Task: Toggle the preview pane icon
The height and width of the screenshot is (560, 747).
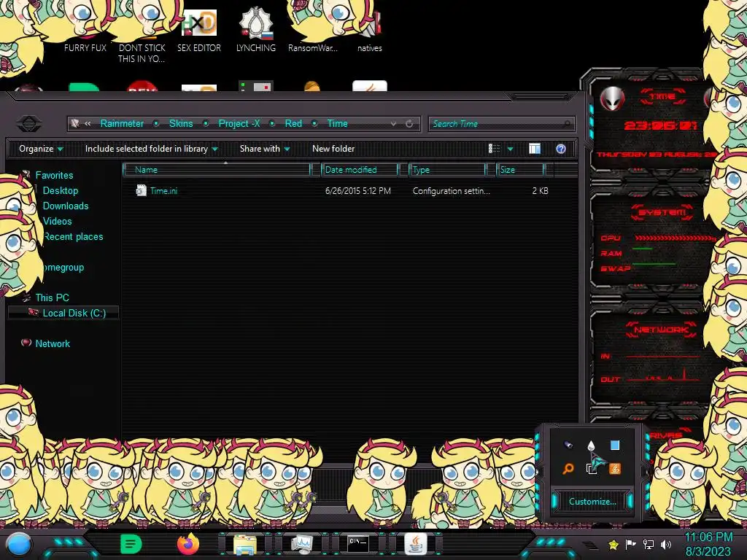Action: 535,149
